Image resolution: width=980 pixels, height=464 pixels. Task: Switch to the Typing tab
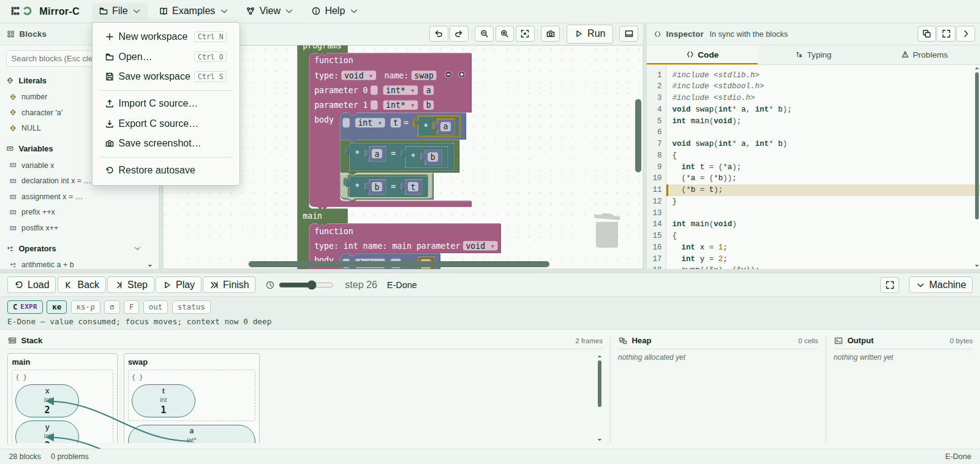tap(813, 55)
